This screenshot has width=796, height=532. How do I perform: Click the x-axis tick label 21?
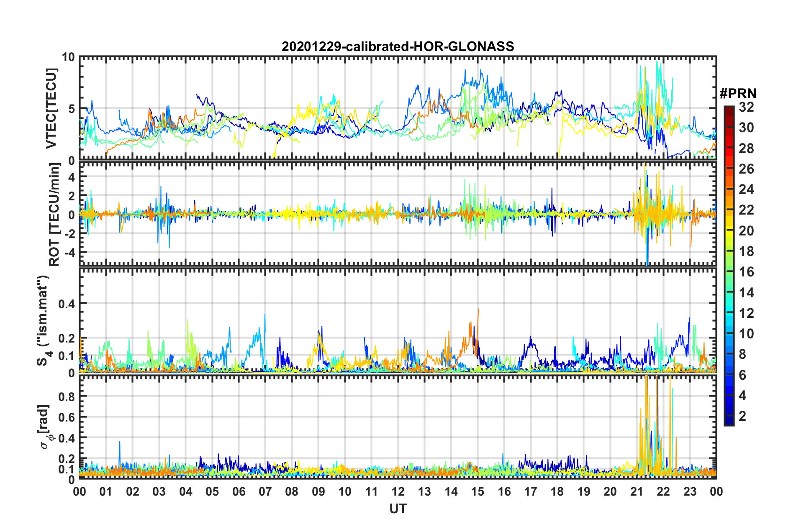coord(637,491)
